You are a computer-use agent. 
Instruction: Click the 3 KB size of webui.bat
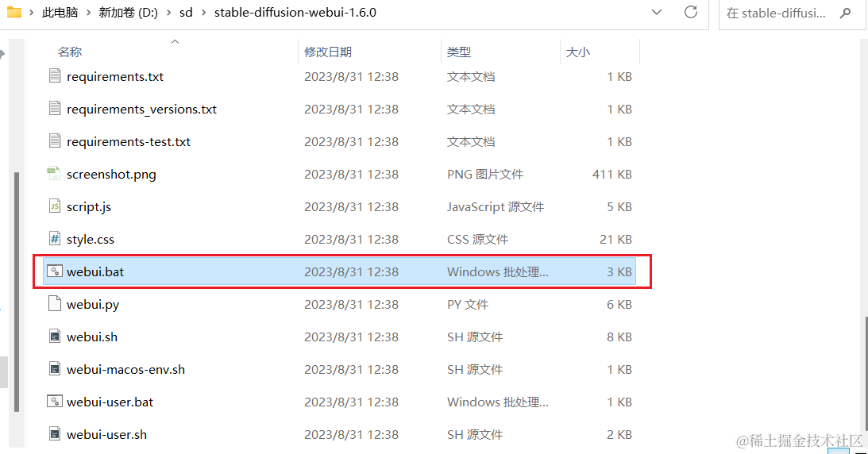point(619,271)
